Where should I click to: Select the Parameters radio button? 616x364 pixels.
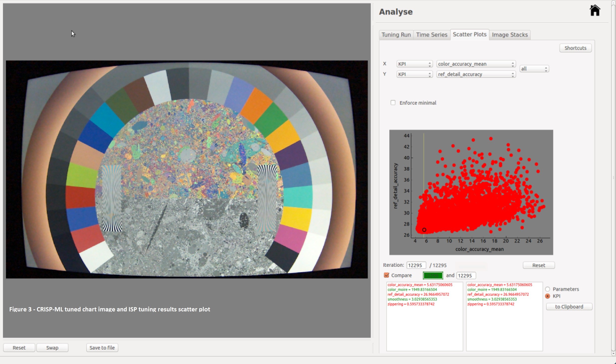pyautogui.click(x=548, y=289)
